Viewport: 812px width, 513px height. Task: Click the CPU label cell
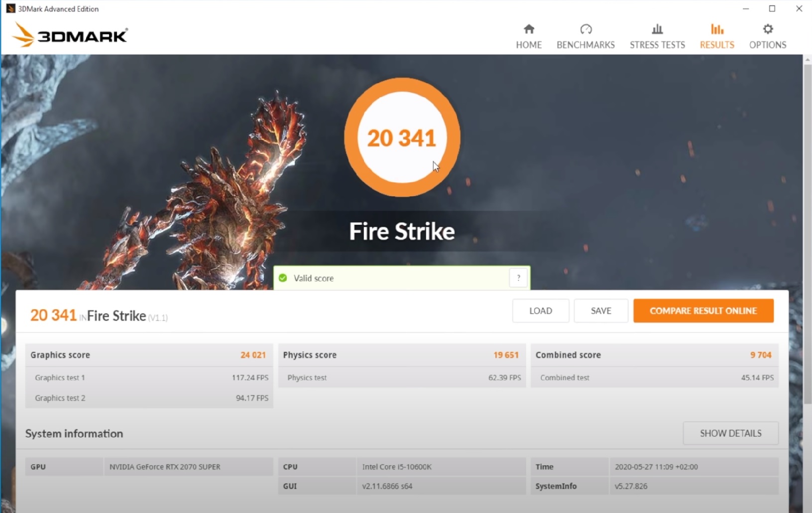point(317,467)
